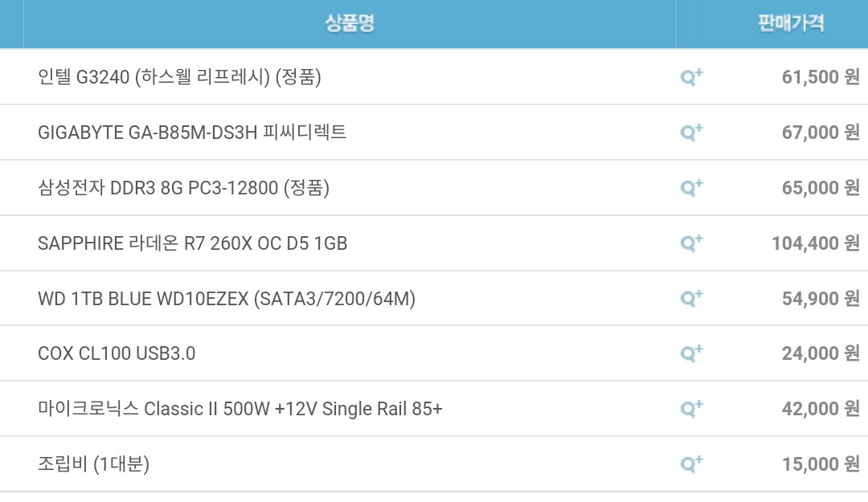This screenshot has height=502, width=868.
Task: Select the COX CL100 USB3.0 product name
Action: [117, 353]
